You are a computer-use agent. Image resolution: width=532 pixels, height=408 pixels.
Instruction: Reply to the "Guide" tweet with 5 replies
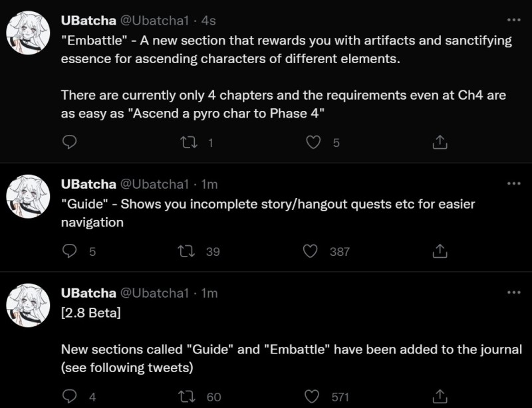[70, 251]
